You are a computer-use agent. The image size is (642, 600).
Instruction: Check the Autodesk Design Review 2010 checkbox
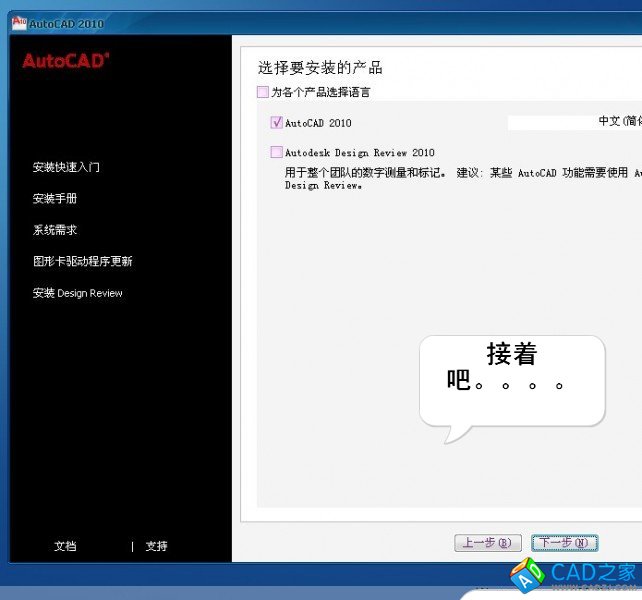coord(277,153)
